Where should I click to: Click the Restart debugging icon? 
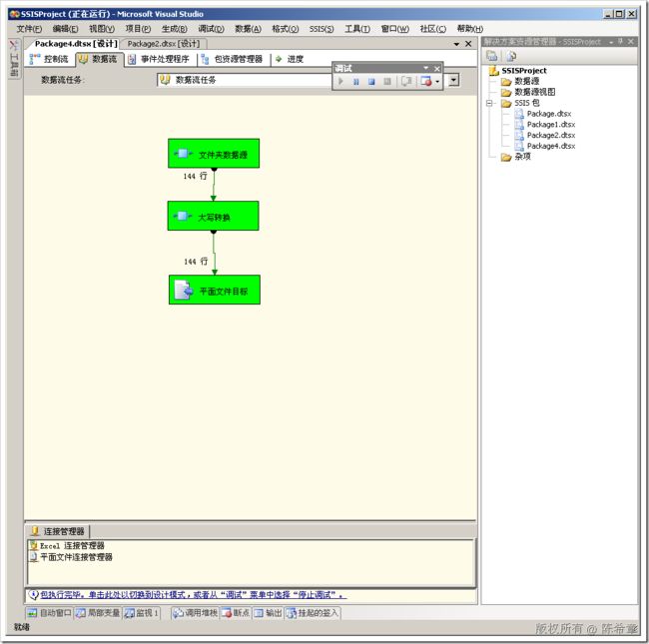[x=387, y=82]
